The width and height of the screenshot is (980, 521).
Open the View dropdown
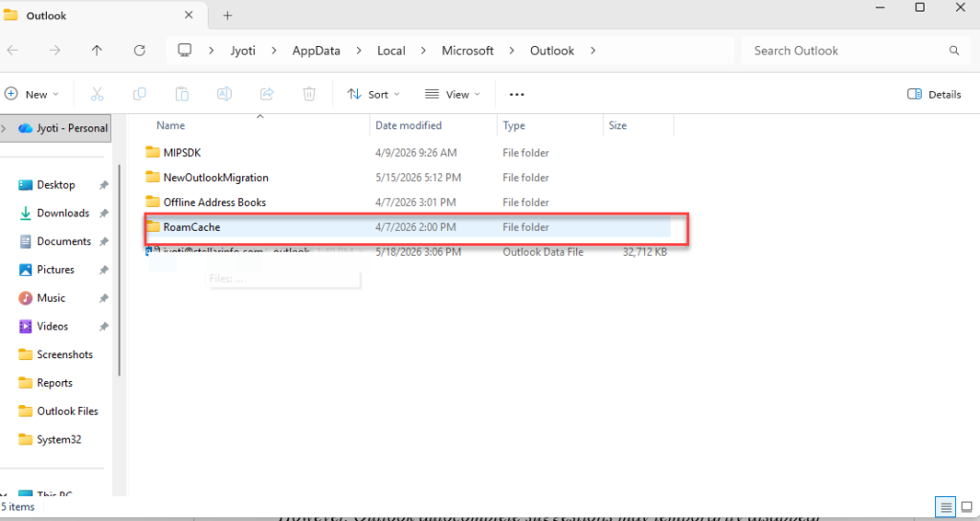pos(453,95)
